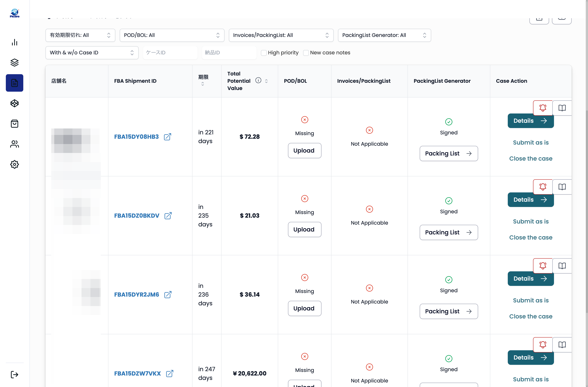Click the alarm bell for FBA15DY08HB3 row
588x387 pixels.
pos(543,108)
